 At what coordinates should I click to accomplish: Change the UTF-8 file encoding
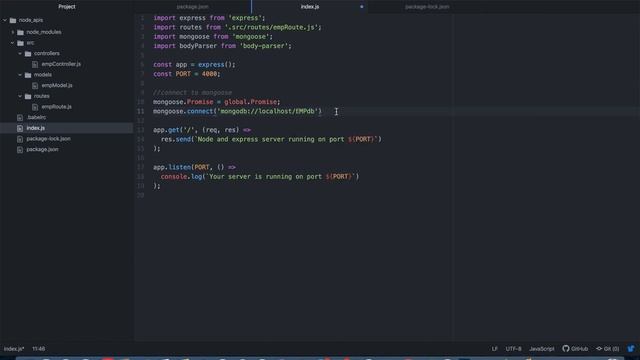[513, 349]
